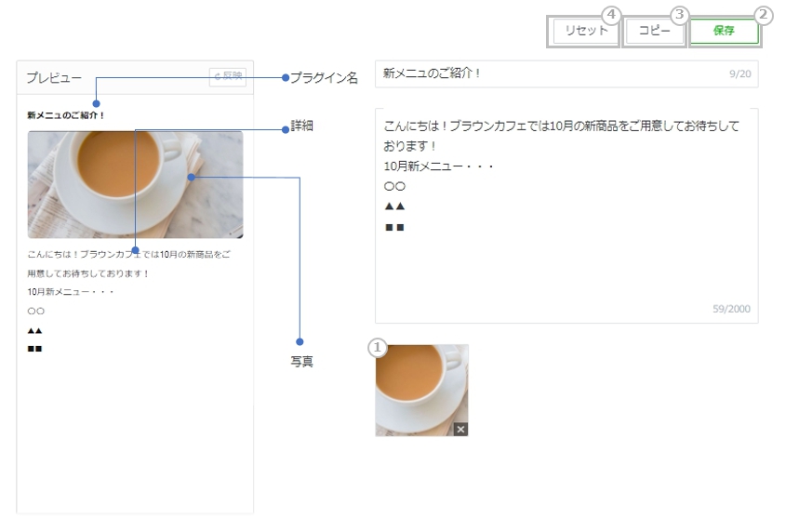Click the 写真 label

coord(301,362)
